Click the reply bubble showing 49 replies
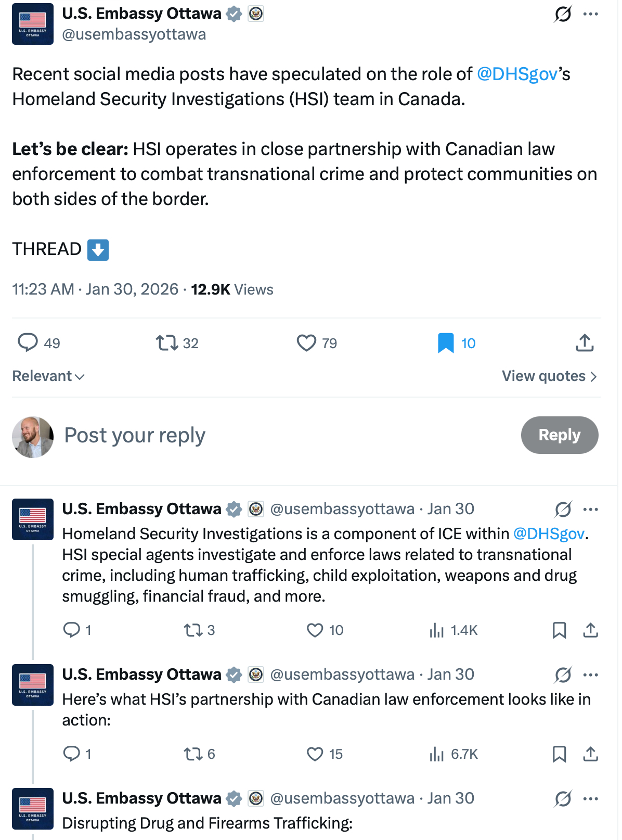This screenshot has width=622, height=840. pyautogui.click(x=28, y=343)
